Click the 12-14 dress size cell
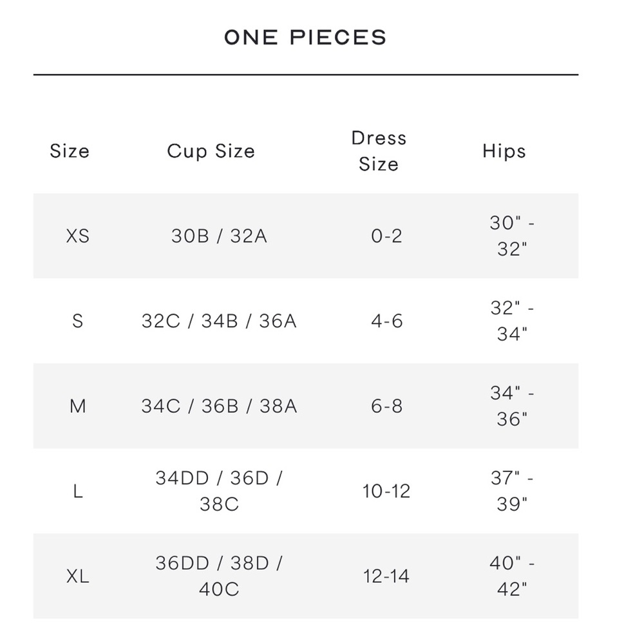 [386, 576]
